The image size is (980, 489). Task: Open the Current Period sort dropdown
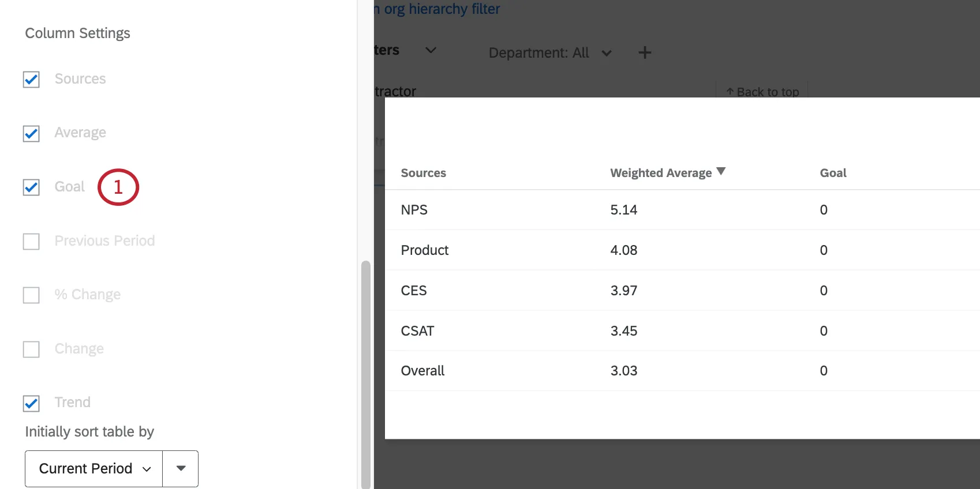93,468
